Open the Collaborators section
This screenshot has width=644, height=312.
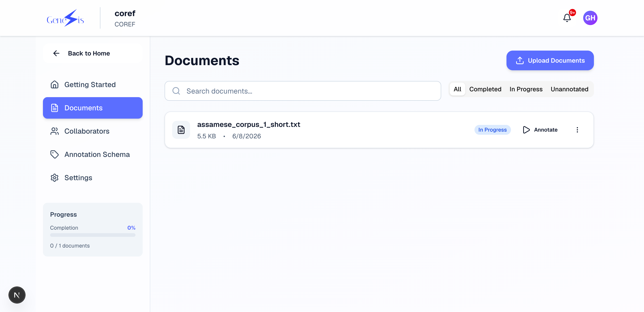[93, 131]
